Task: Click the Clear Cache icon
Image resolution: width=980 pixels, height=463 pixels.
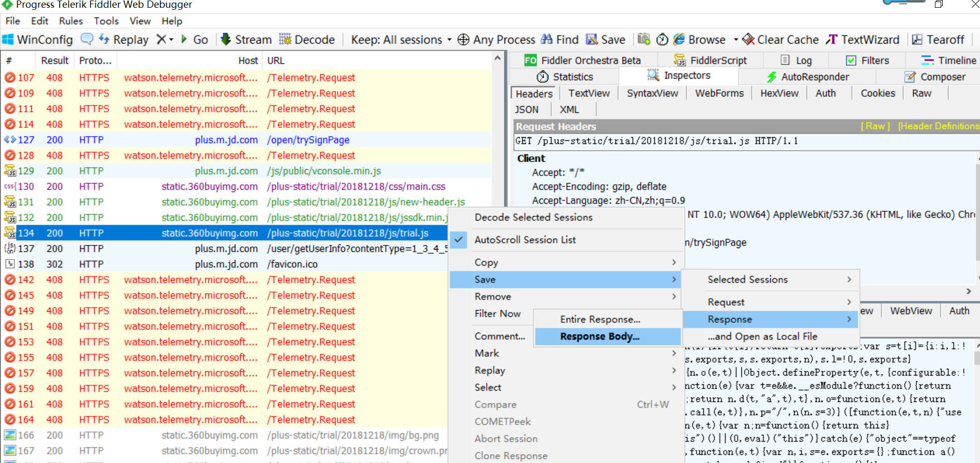Action: (x=748, y=39)
